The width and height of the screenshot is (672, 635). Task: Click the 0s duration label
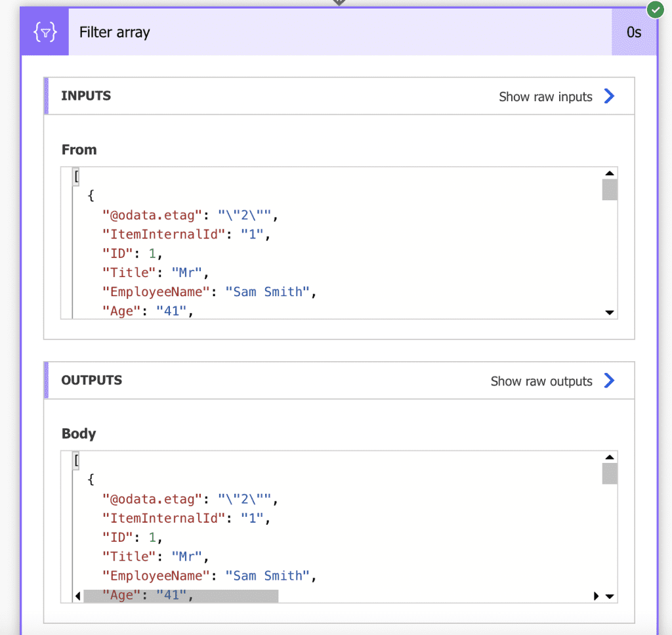634,33
